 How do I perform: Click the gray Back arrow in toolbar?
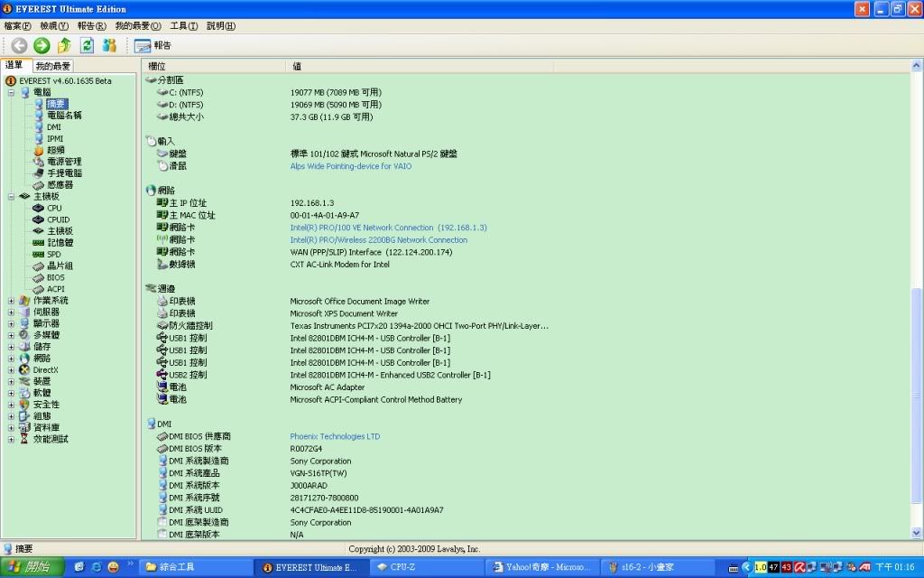pos(19,45)
